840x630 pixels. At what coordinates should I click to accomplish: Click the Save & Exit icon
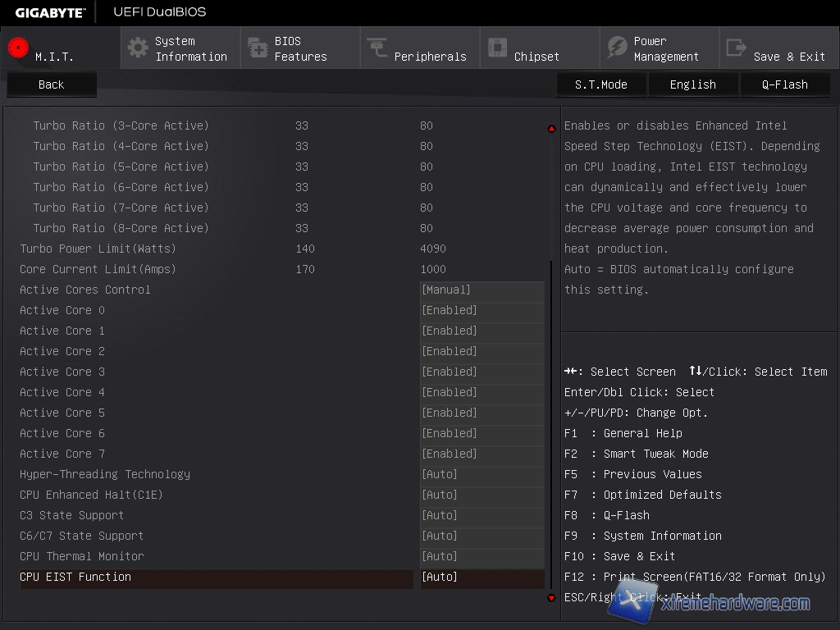coord(737,48)
